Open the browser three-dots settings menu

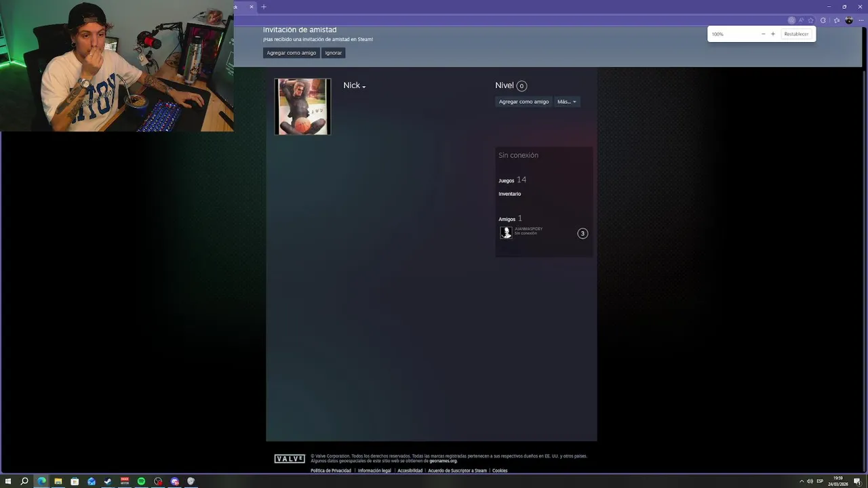click(861, 20)
